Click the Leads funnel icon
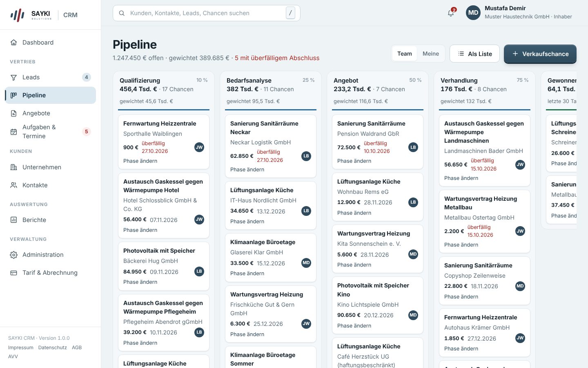588x368 pixels. point(14,77)
